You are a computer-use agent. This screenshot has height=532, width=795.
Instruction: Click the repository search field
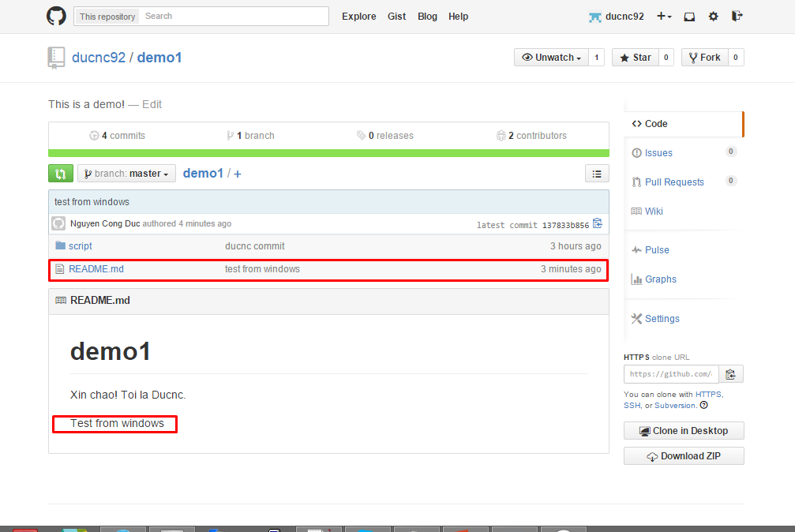(234, 17)
